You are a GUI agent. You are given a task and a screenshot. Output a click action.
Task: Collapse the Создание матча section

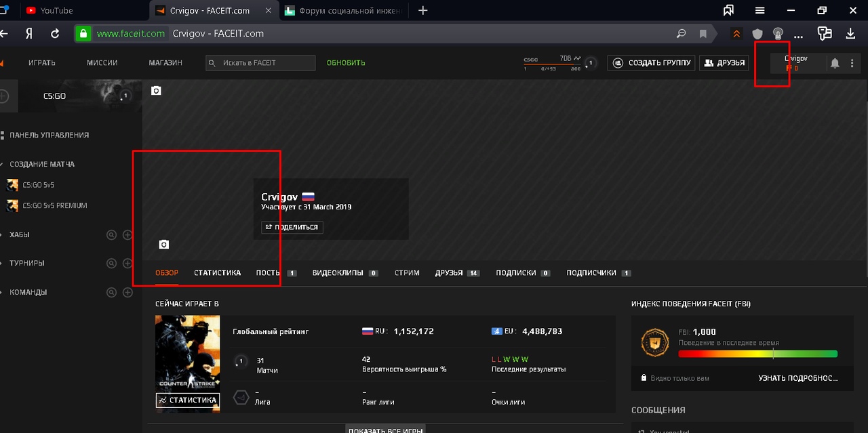41,165
